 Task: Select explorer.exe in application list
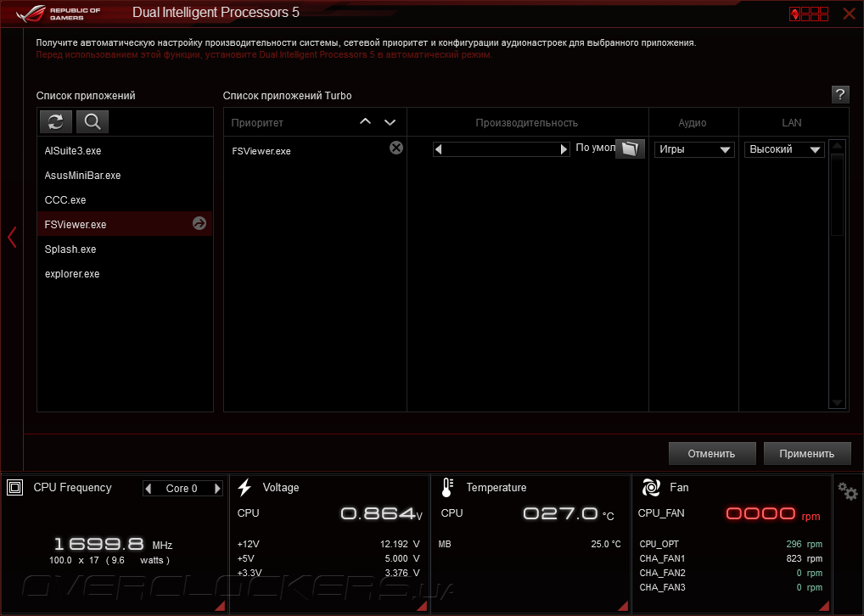click(x=125, y=274)
